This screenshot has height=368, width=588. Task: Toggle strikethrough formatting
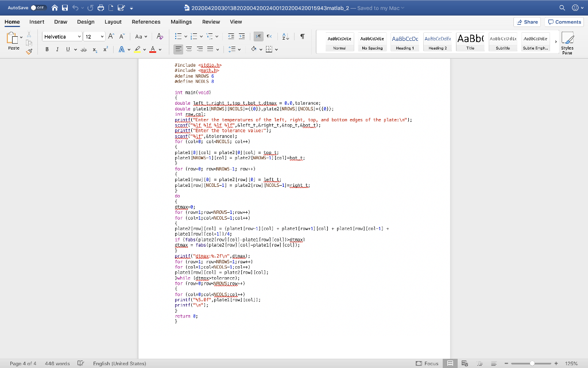(x=84, y=49)
